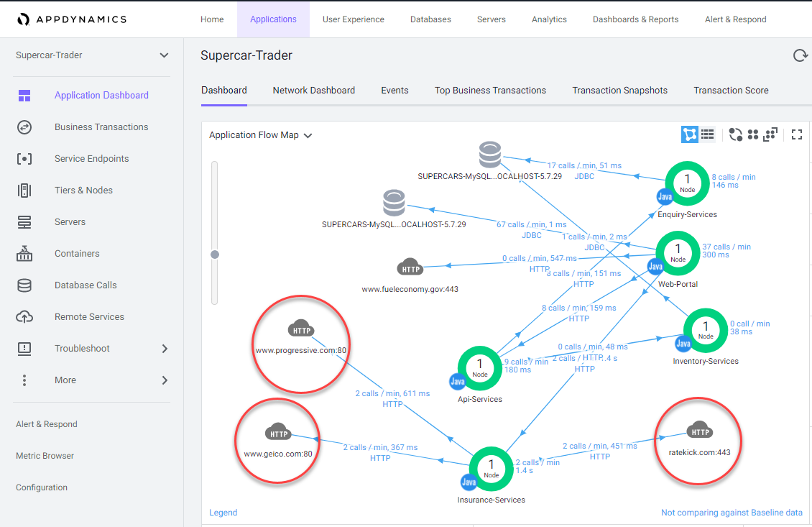Open the Transaction Score tab
Screen dimensions: 812x527
coord(732,90)
